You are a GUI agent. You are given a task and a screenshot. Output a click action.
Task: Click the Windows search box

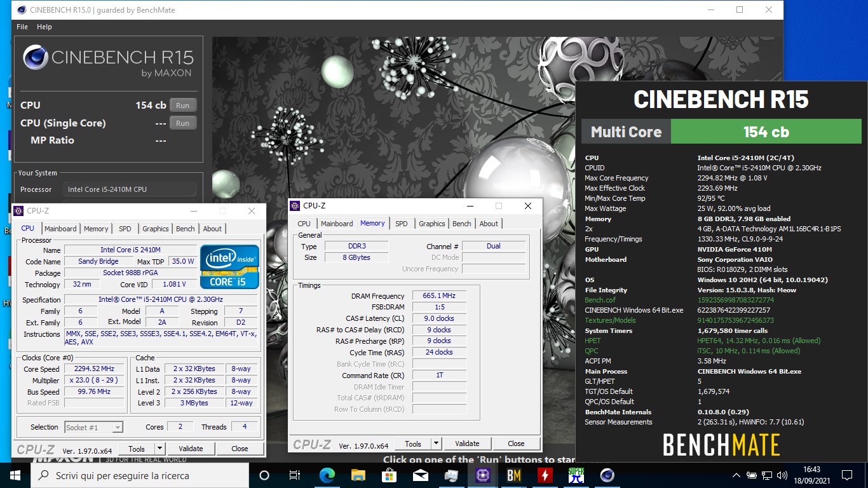coord(140,475)
